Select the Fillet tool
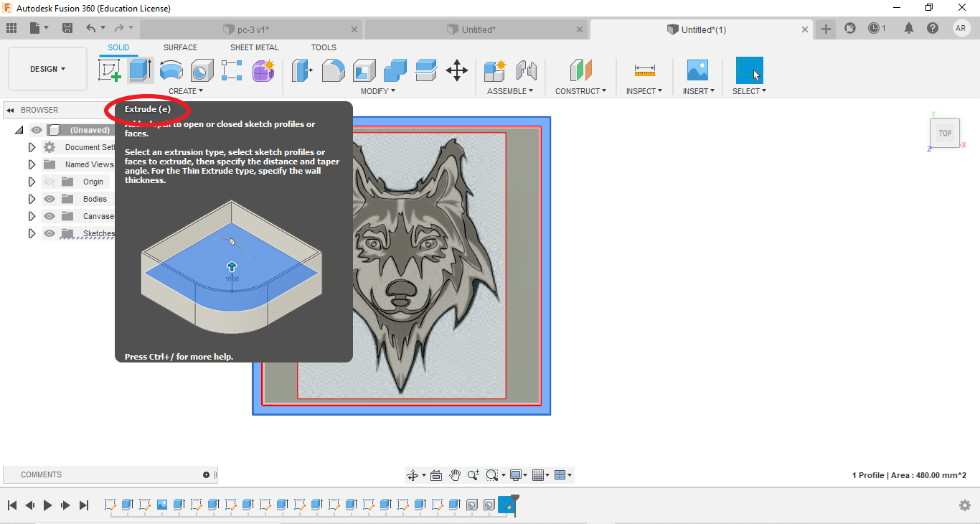The image size is (980, 524). tap(333, 70)
